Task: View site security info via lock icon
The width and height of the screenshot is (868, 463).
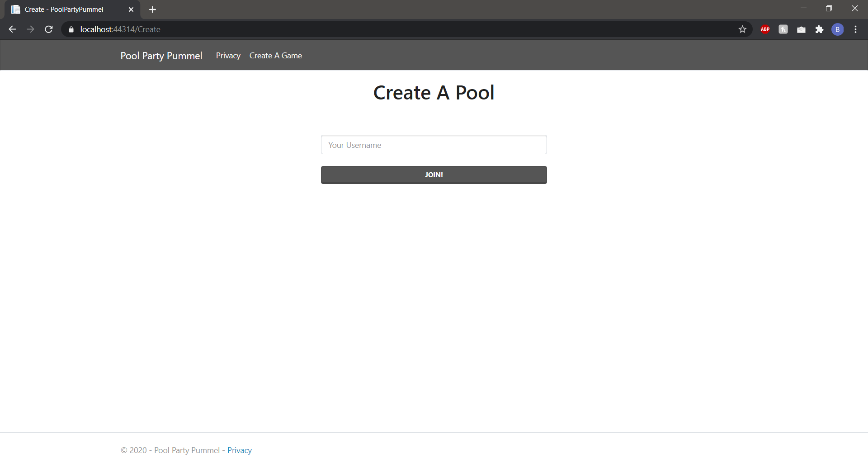Action: pyautogui.click(x=71, y=29)
